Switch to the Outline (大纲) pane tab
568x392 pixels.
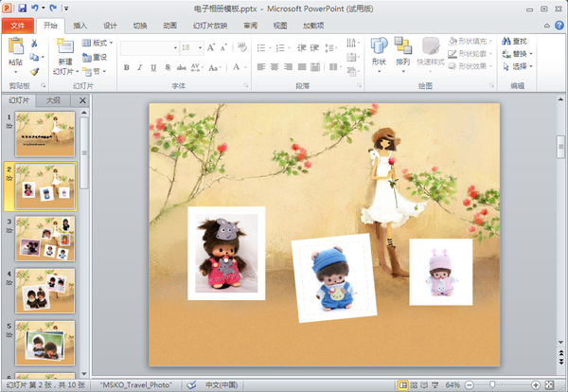click(x=53, y=100)
